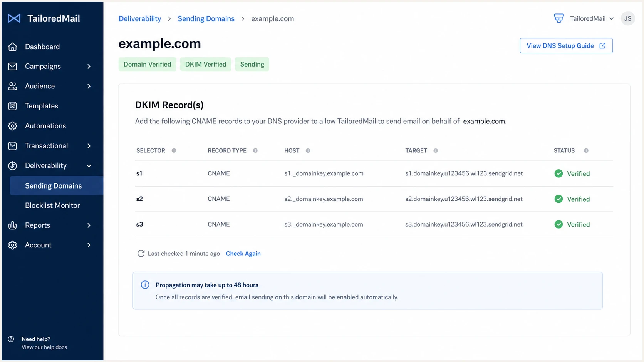Screen dimensions: 644x362
Task: Open the JS user avatar
Action: point(628,18)
